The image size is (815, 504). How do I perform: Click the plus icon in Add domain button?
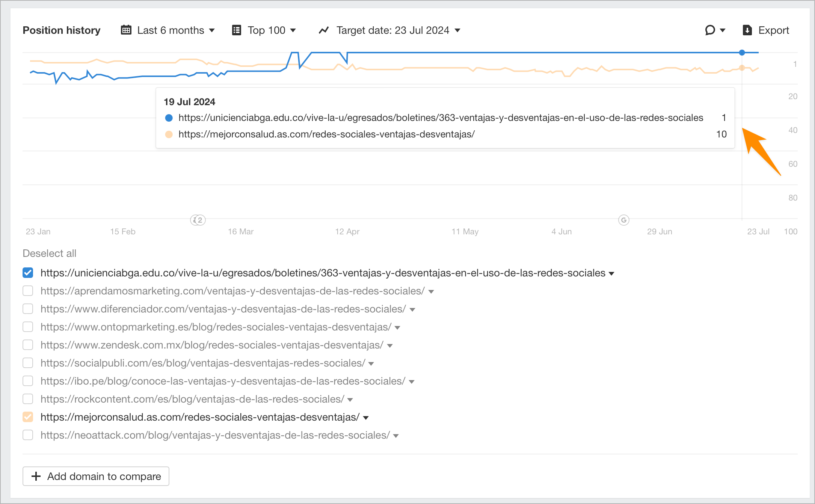[x=36, y=476]
